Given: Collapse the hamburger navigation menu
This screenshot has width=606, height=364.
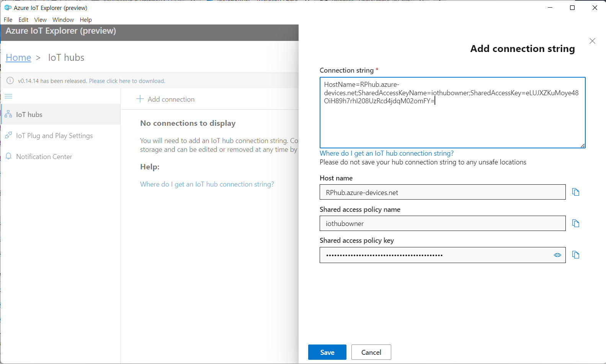Looking at the screenshot, I should click(8, 96).
